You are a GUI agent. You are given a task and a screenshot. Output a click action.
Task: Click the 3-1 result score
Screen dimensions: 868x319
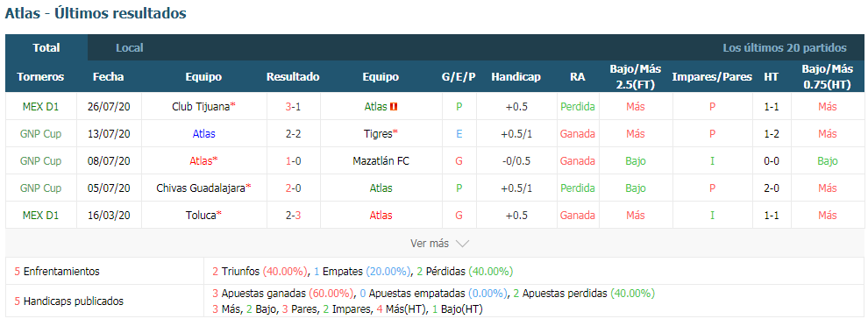pyautogui.click(x=293, y=107)
